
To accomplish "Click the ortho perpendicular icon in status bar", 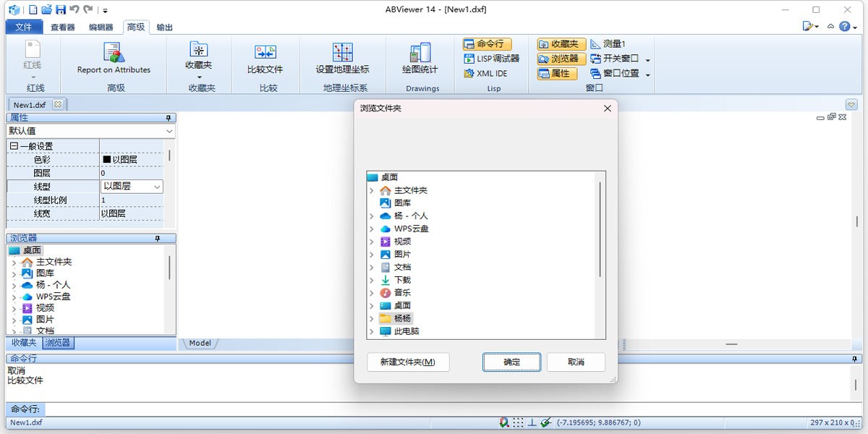I will click(532, 422).
